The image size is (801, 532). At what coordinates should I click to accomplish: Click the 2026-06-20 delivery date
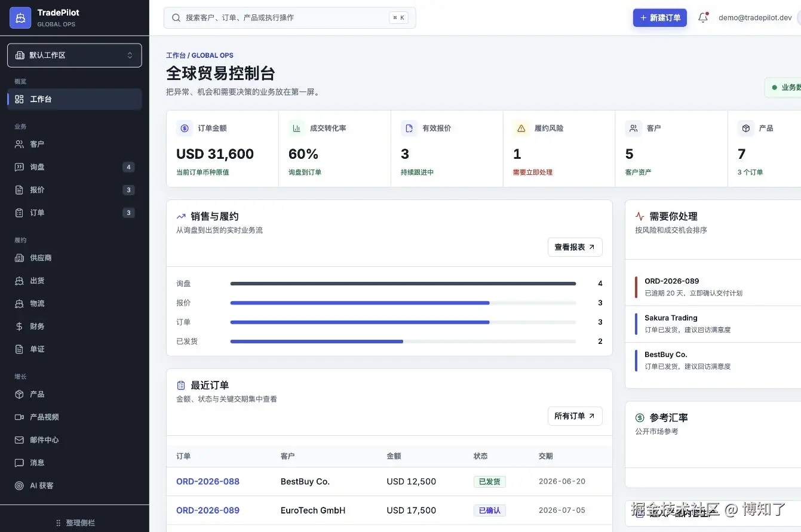(x=562, y=481)
